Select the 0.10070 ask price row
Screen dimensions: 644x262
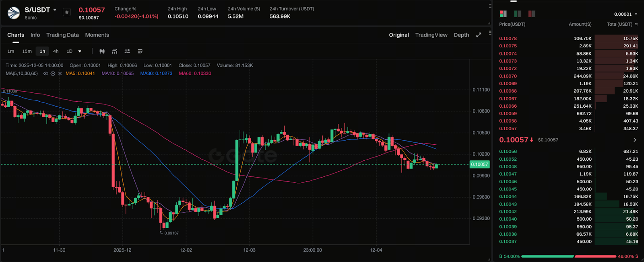[x=568, y=76]
